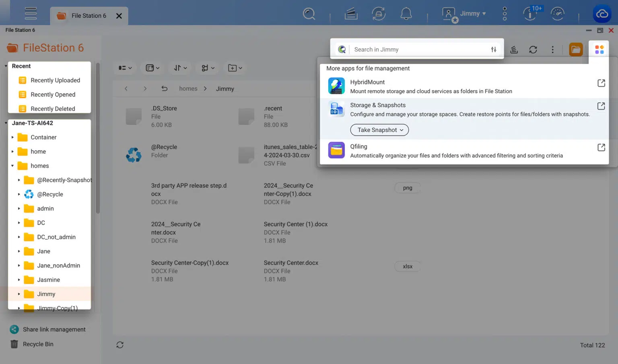Image resolution: width=618 pixels, height=364 pixels.
Task: Open Qfiling app external link icon
Action: point(601,148)
